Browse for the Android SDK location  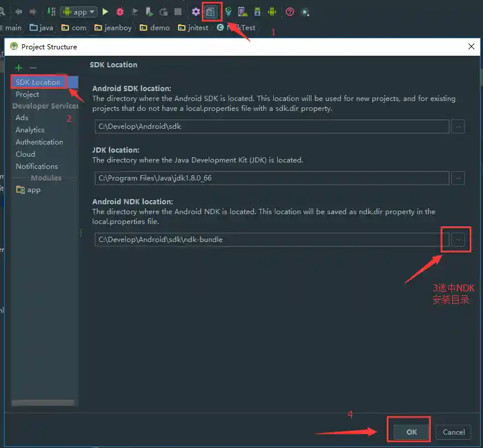click(x=458, y=127)
